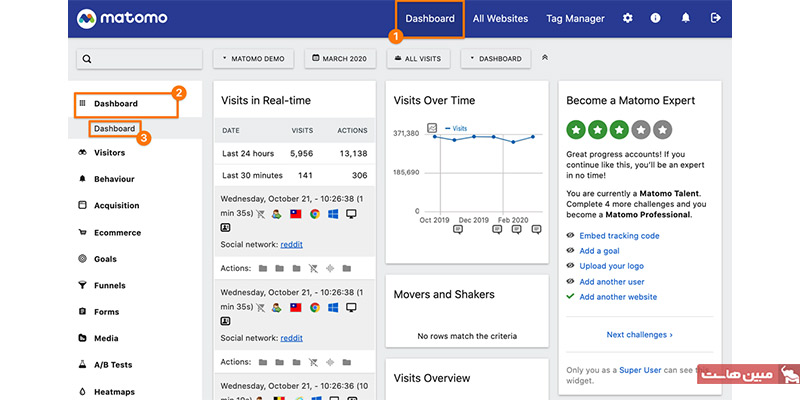
Task: Expand the ALL VISITS segment selector
Action: 417,59
